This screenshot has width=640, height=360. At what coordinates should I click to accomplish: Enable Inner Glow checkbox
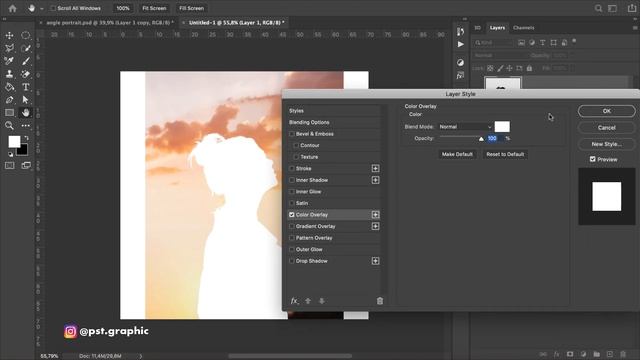[291, 191]
